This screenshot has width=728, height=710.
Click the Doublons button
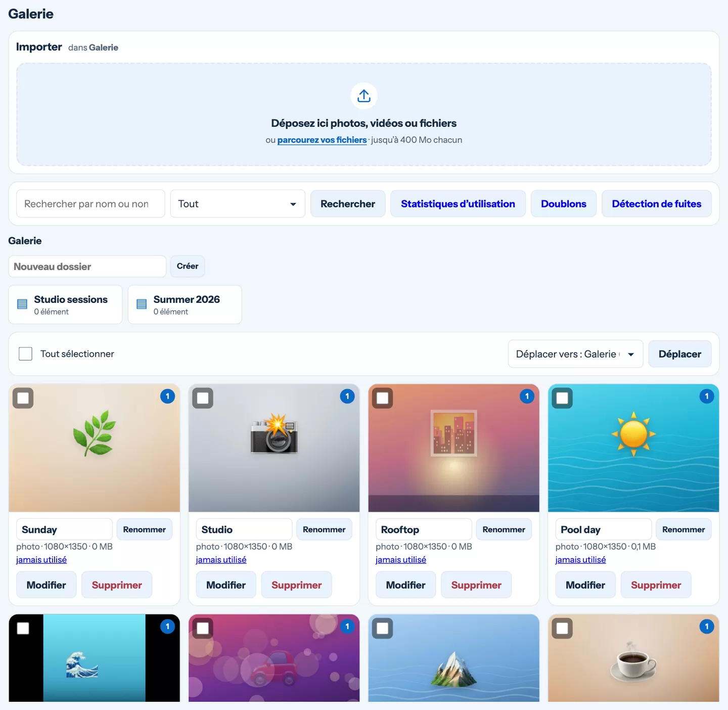pos(564,204)
